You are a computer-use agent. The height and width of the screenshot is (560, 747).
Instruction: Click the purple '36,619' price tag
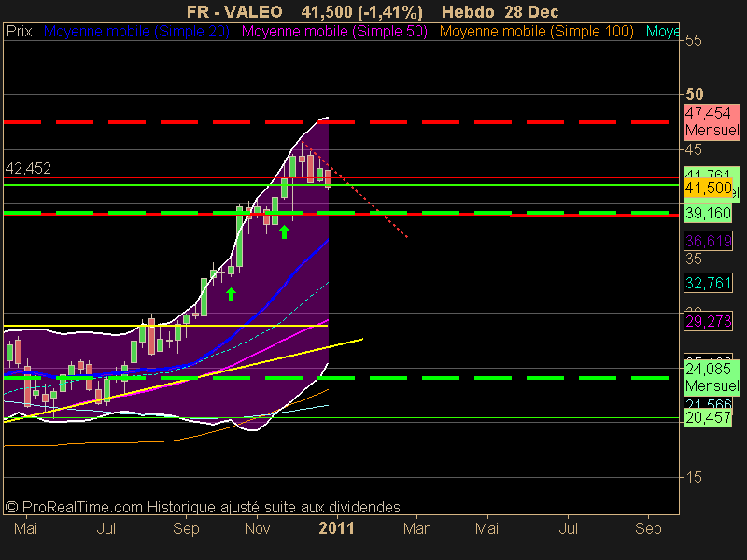click(x=708, y=241)
